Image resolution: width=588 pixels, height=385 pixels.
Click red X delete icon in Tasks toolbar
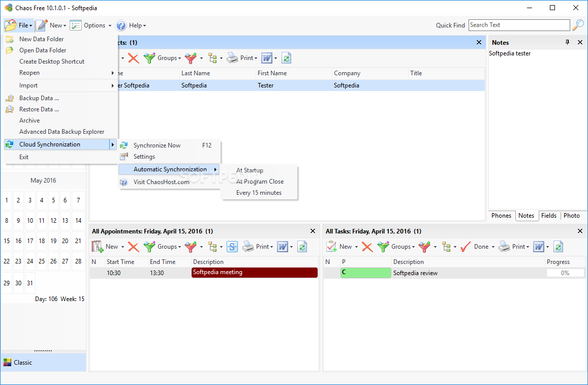tap(367, 247)
